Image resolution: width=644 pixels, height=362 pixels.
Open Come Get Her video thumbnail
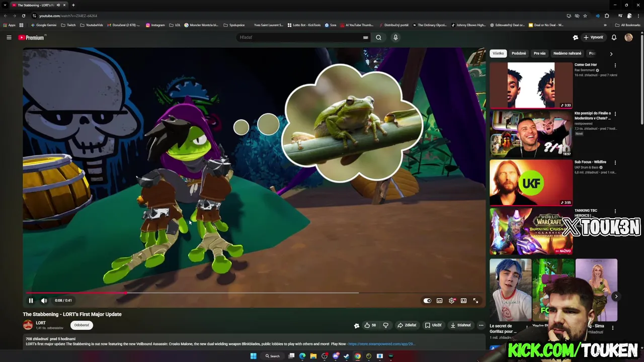(x=531, y=85)
